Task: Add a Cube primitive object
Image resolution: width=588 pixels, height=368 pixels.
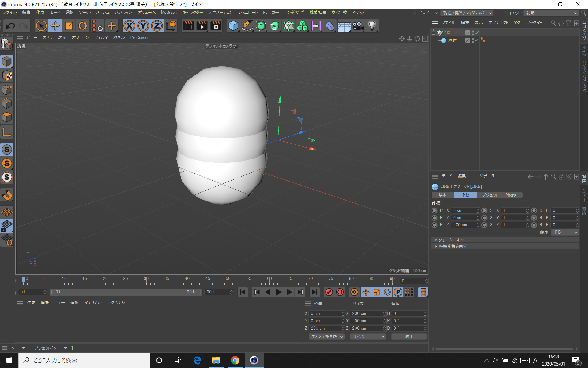Action: pos(233,26)
